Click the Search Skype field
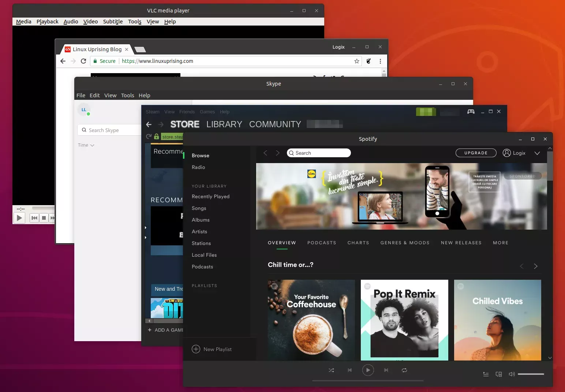This screenshot has width=565, height=392. point(110,130)
